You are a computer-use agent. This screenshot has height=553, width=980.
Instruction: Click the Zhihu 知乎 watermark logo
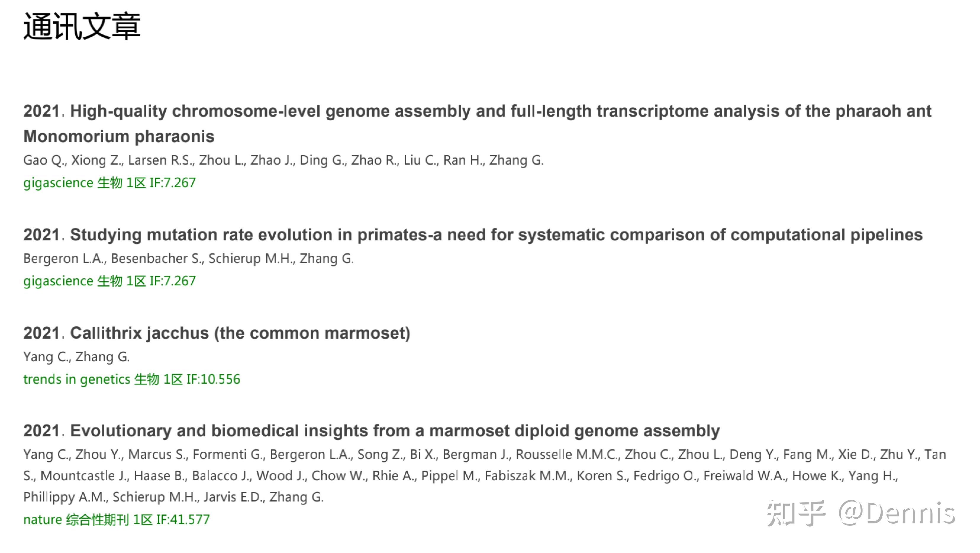click(796, 513)
